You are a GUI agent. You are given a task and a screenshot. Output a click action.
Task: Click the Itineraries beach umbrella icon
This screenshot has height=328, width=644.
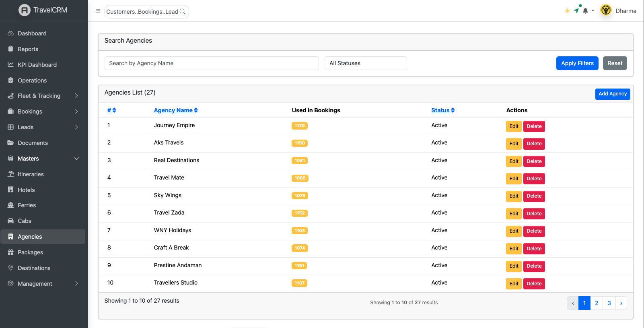point(11,174)
